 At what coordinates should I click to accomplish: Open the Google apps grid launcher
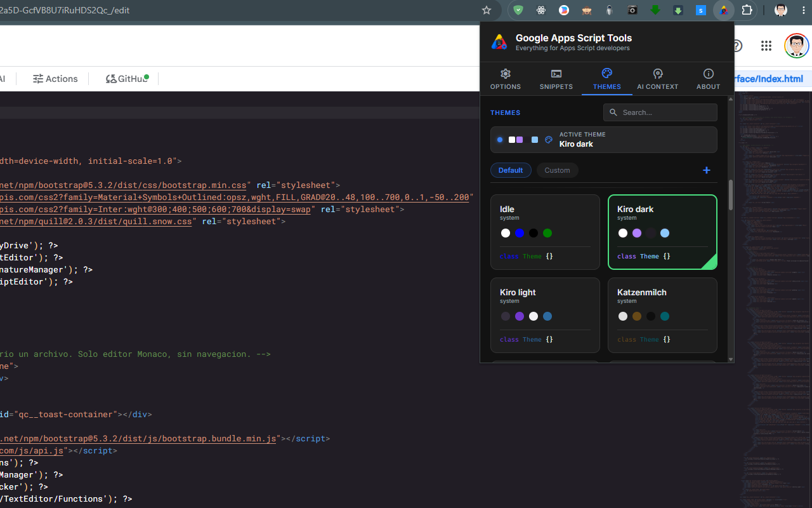click(x=766, y=46)
